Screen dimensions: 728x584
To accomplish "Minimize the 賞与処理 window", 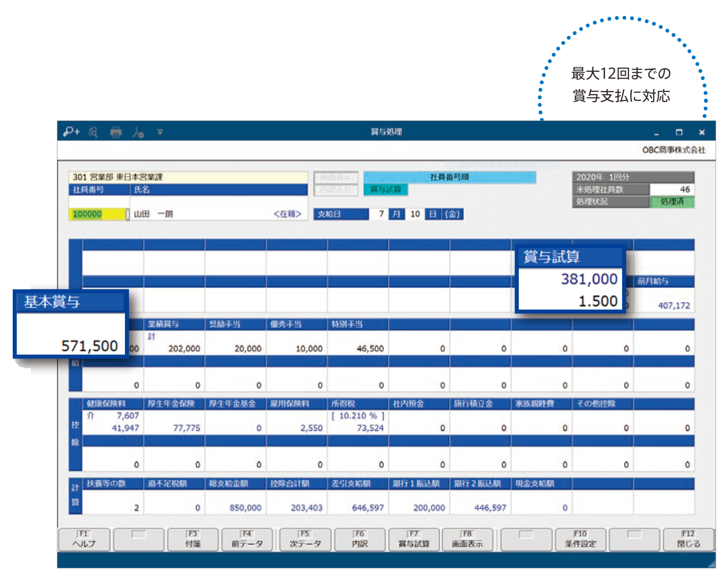I will (656, 133).
